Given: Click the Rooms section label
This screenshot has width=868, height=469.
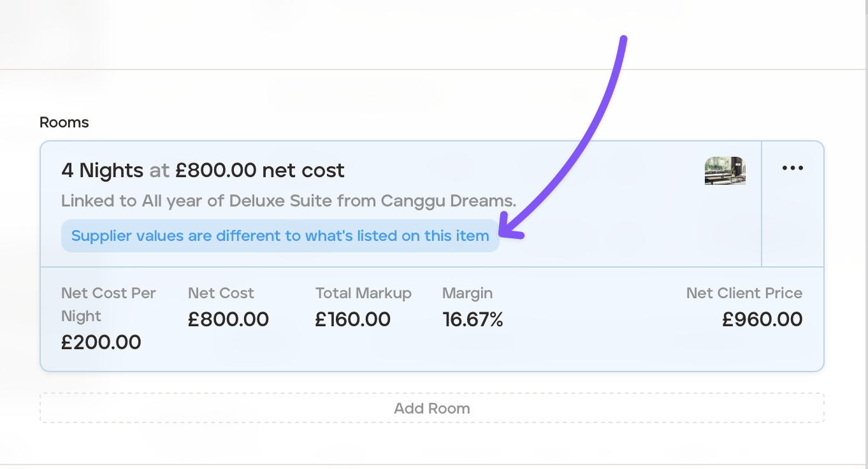Looking at the screenshot, I should [64, 122].
